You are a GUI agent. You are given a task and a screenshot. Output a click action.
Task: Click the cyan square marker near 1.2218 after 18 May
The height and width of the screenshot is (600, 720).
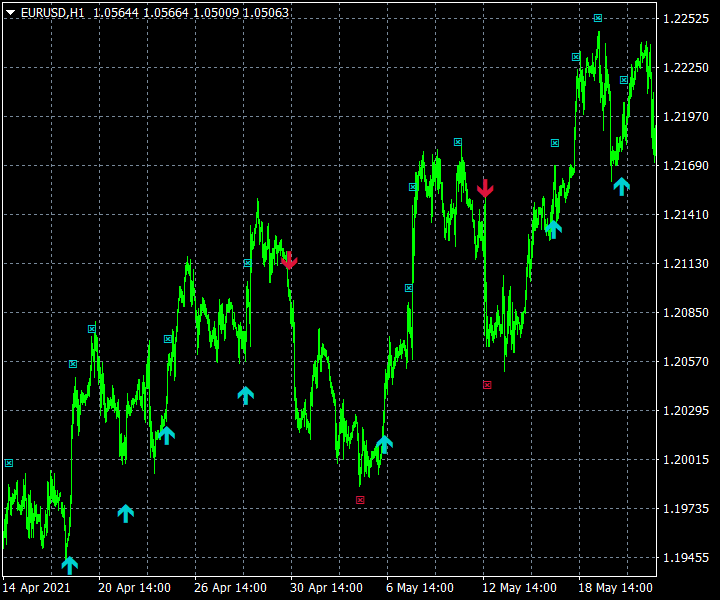(x=624, y=80)
